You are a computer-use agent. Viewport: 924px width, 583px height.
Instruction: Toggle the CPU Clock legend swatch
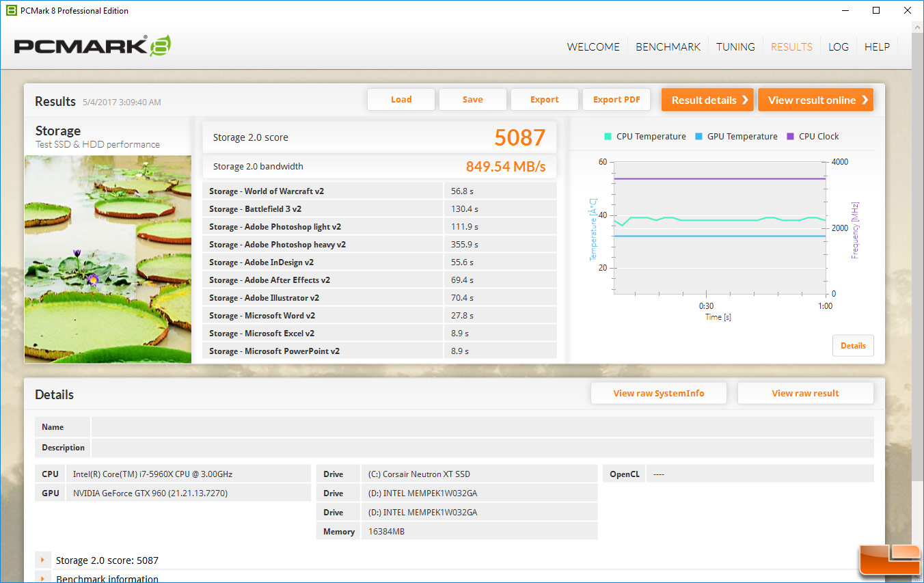tap(791, 136)
